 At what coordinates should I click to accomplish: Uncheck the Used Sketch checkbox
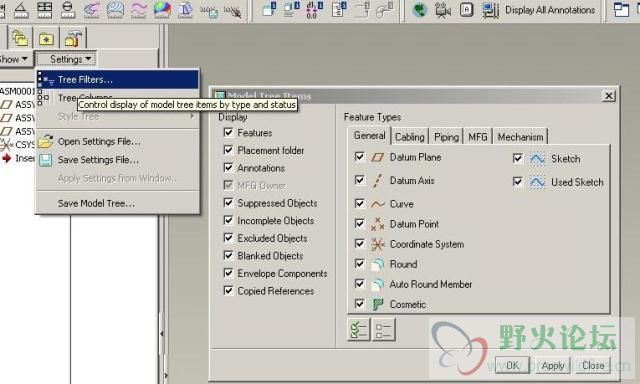[x=518, y=181]
